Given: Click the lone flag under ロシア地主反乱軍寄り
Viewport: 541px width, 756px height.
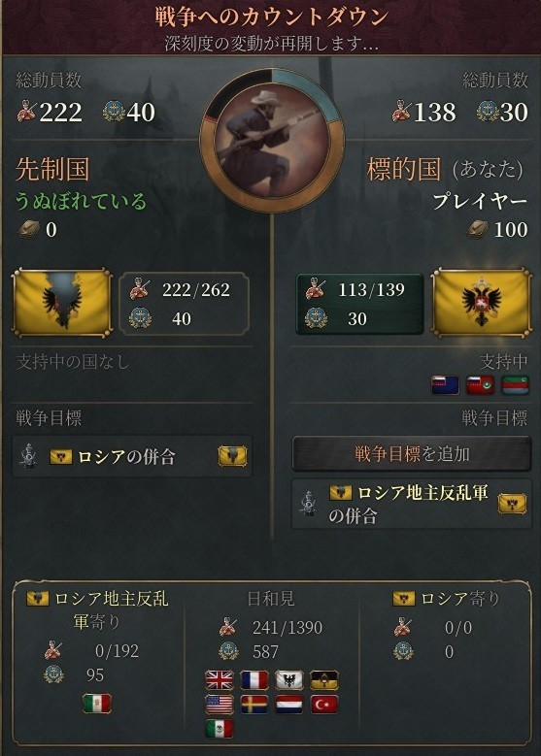Looking at the screenshot, I should point(97,704).
